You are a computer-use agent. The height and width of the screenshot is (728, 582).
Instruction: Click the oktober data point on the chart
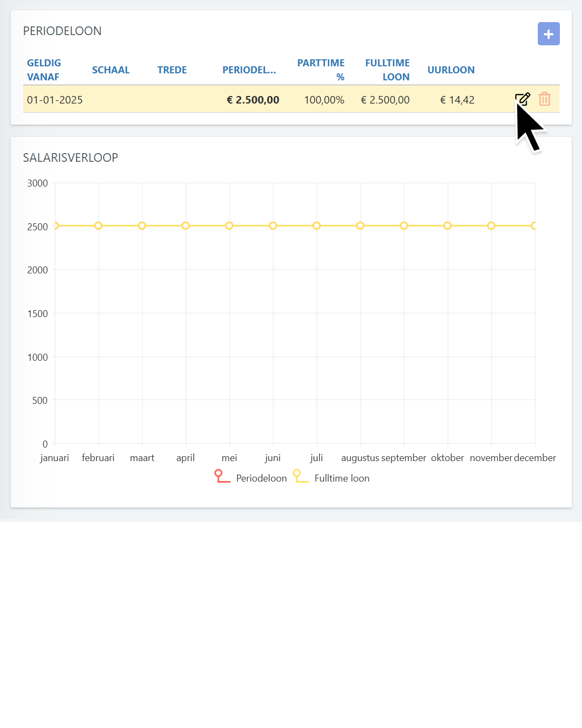447,226
